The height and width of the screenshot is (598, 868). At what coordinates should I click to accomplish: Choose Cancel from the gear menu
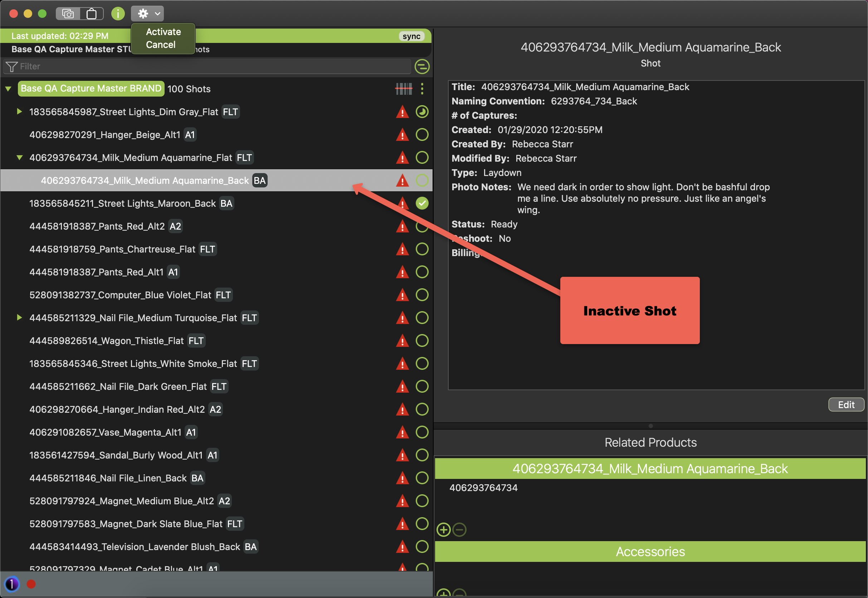[160, 45]
